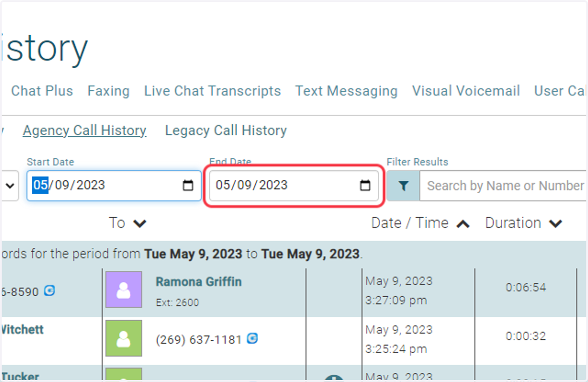Click the phone number (269) 637-1181

(x=199, y=339)
